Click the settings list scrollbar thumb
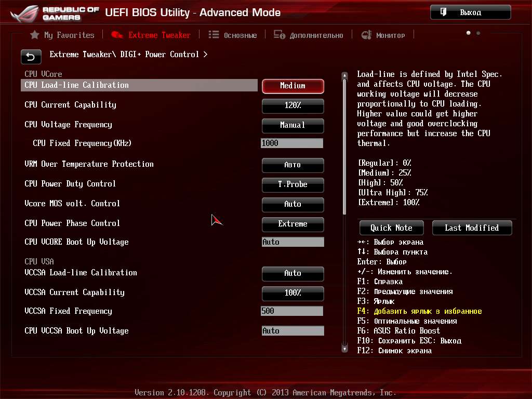 click(345, 147)
